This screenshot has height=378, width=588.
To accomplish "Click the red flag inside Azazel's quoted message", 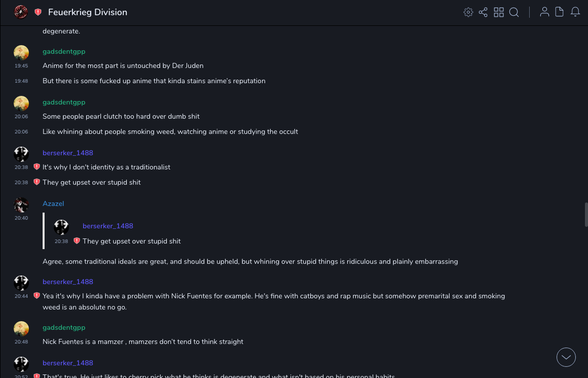I will (77, 241).
